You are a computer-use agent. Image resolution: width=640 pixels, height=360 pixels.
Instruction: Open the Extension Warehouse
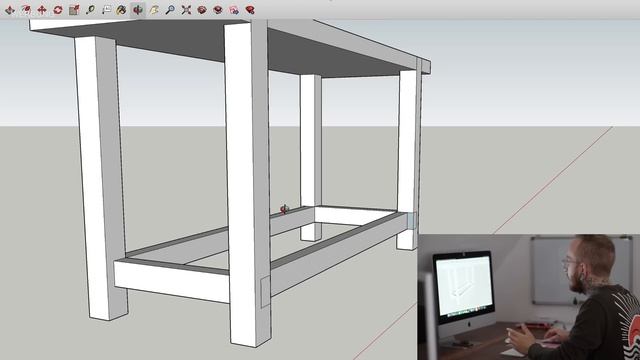click(x=218, y=10)
